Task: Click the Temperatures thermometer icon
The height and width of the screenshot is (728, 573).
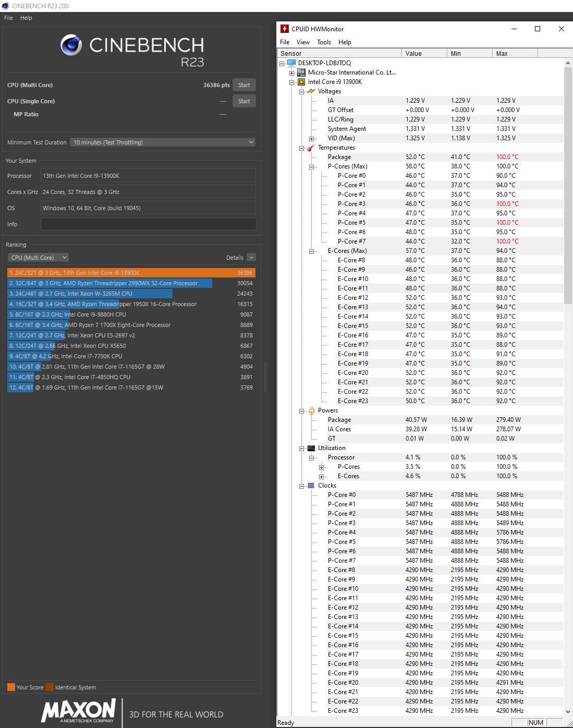Action: [311, 148]
